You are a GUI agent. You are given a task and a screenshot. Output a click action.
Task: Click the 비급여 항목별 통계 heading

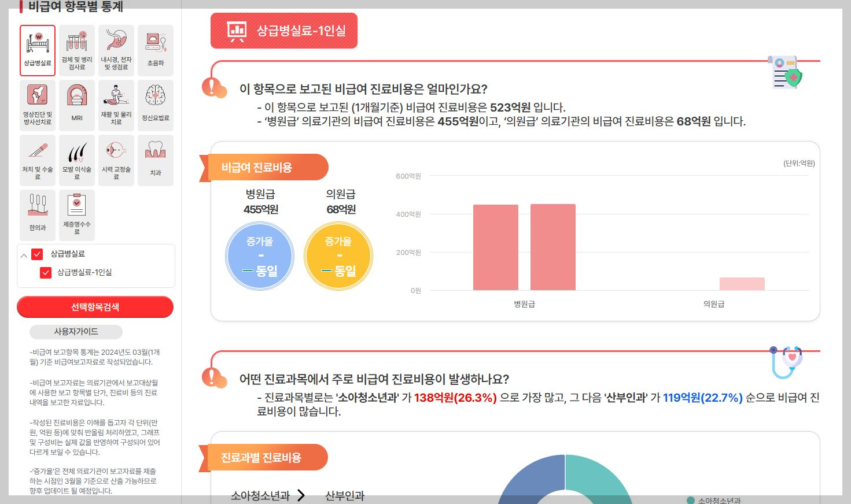76,7
